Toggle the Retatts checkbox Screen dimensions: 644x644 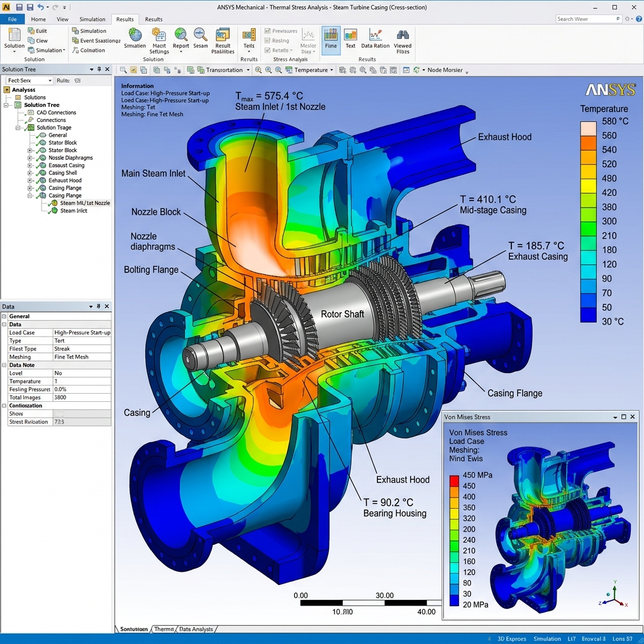click(267, 50)
